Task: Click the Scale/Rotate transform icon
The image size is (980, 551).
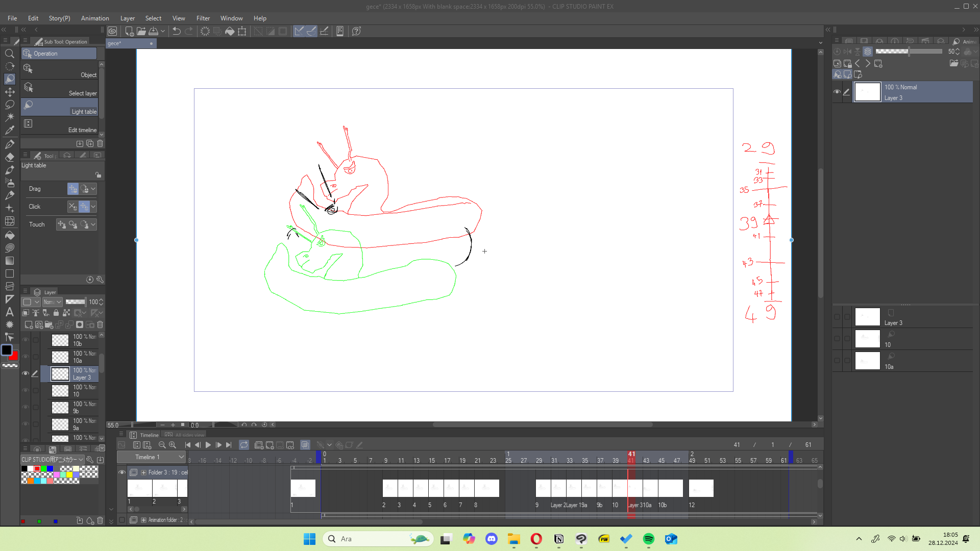Action: tap(242, 31)
